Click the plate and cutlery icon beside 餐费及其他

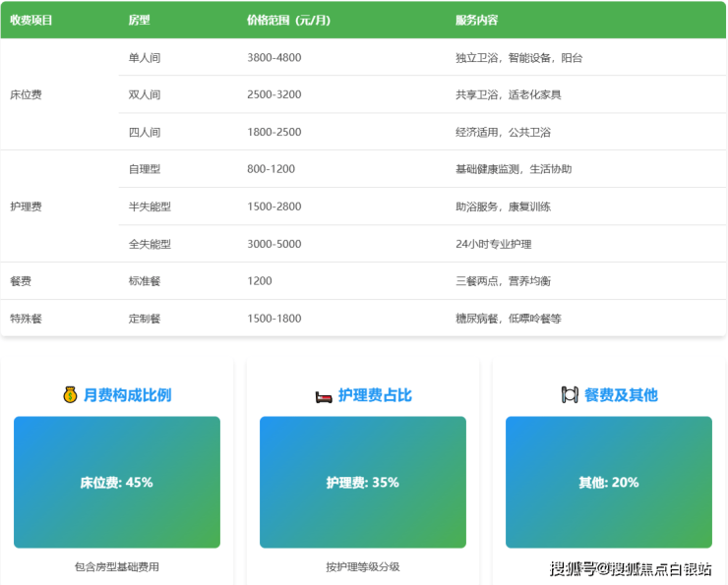coord(570,395)
